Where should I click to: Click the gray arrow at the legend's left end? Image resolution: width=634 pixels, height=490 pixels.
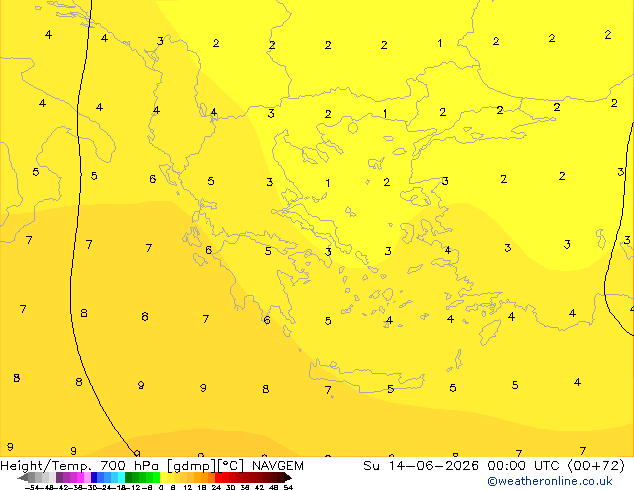click(23, 477)
